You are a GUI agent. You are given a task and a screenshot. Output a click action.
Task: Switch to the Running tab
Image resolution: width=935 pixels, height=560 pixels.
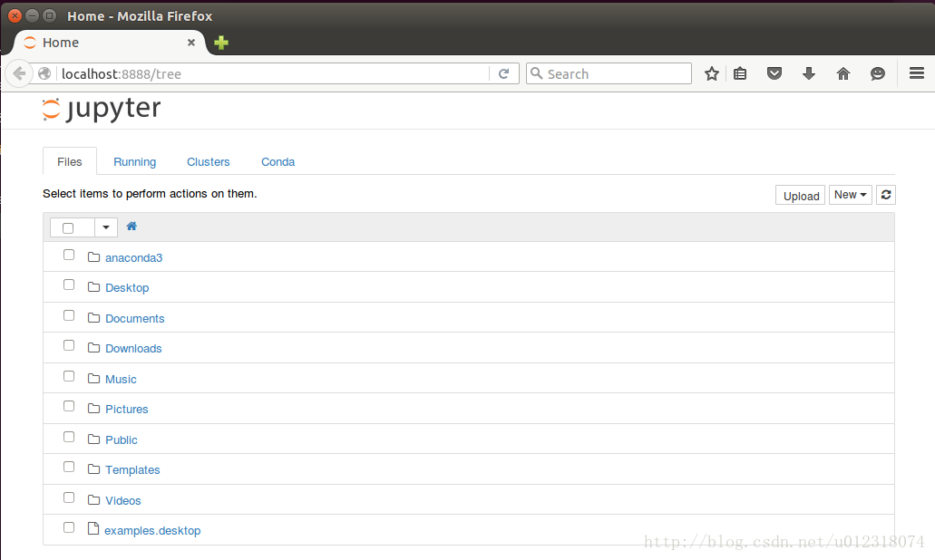point(135,162)
